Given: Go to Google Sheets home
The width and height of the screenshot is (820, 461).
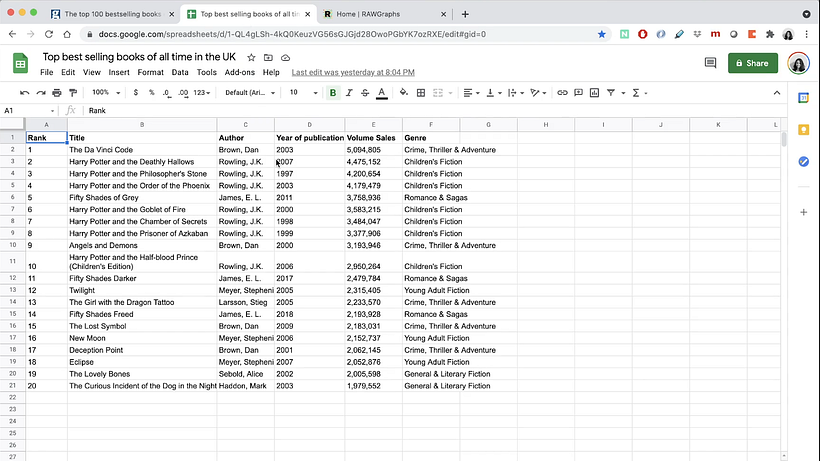Looking at the screenshot, I should click(20, 64).
